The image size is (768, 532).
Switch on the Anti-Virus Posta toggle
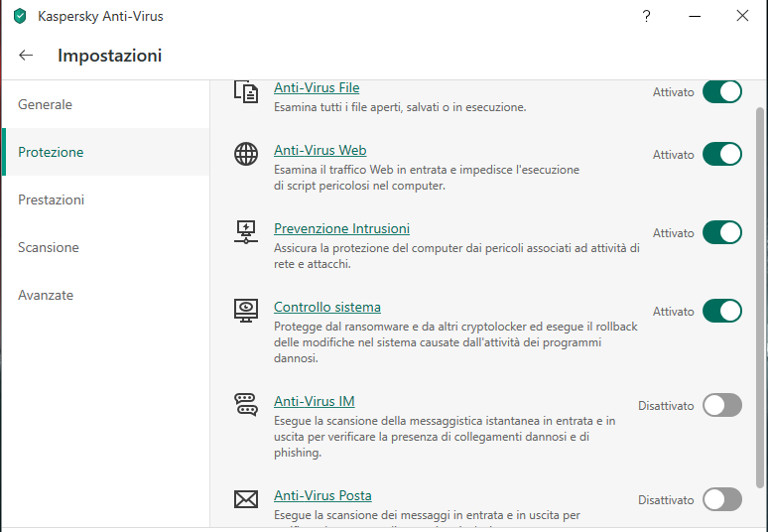[721, 499]
